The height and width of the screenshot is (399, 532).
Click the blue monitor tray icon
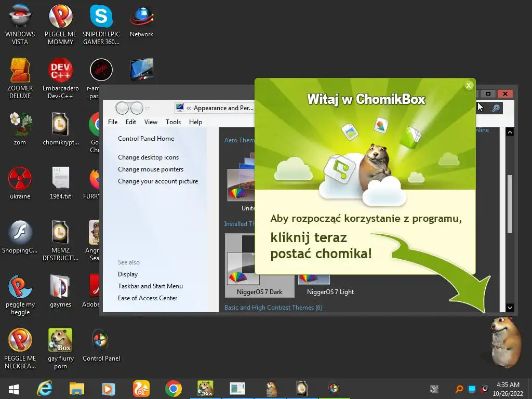pyautogui.click(x=472, y=389)
